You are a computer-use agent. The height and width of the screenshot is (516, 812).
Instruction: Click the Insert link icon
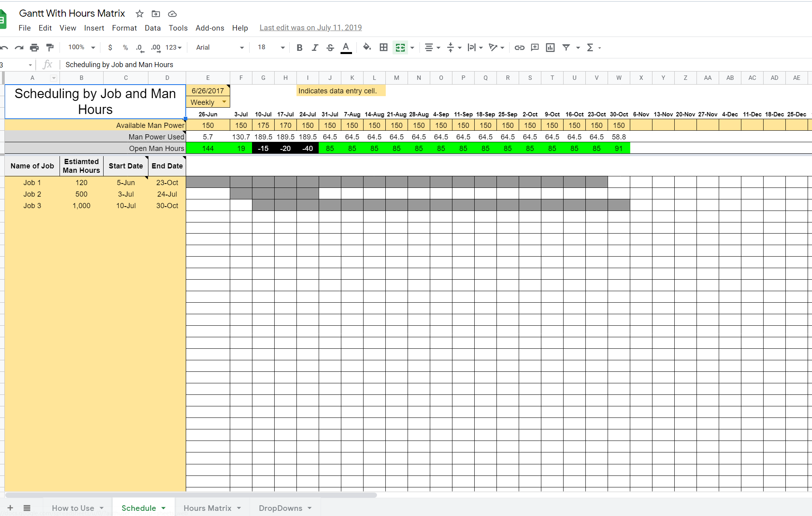[519, 47]
